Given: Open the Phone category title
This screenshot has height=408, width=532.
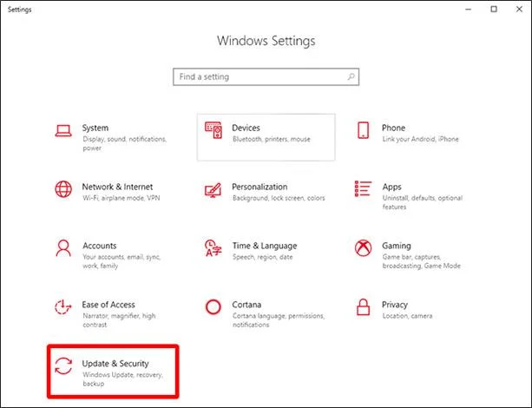Looking at the screenshot, I should click(393, 128).
